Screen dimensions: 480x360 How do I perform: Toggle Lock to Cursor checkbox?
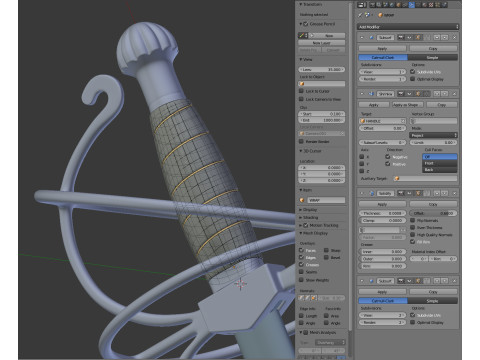point(301,91)
